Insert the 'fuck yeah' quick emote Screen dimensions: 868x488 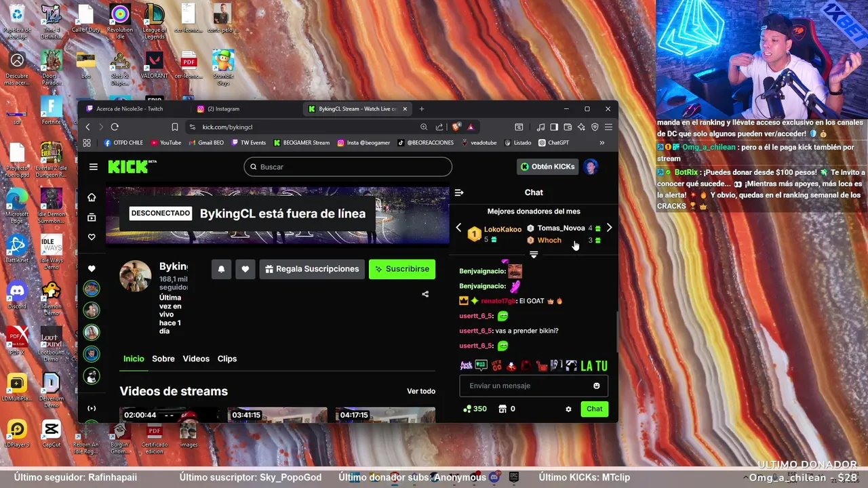(x=467, y=366)
